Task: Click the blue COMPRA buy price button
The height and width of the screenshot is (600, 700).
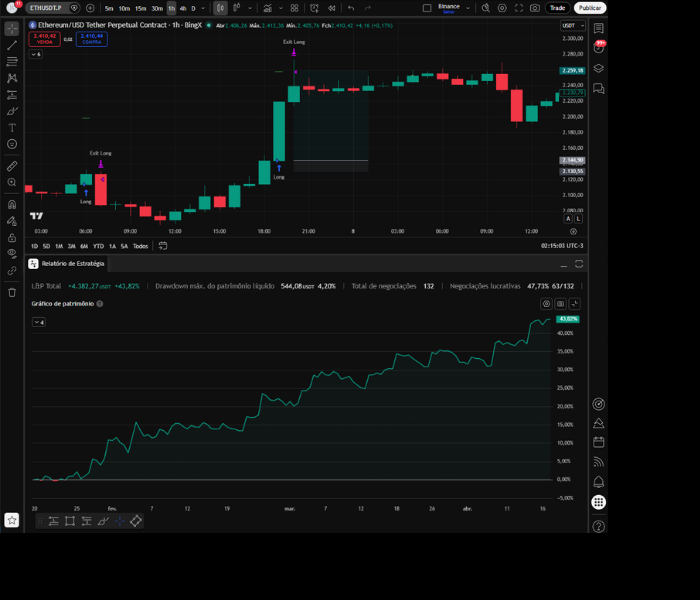Action: tap(92, 39)
